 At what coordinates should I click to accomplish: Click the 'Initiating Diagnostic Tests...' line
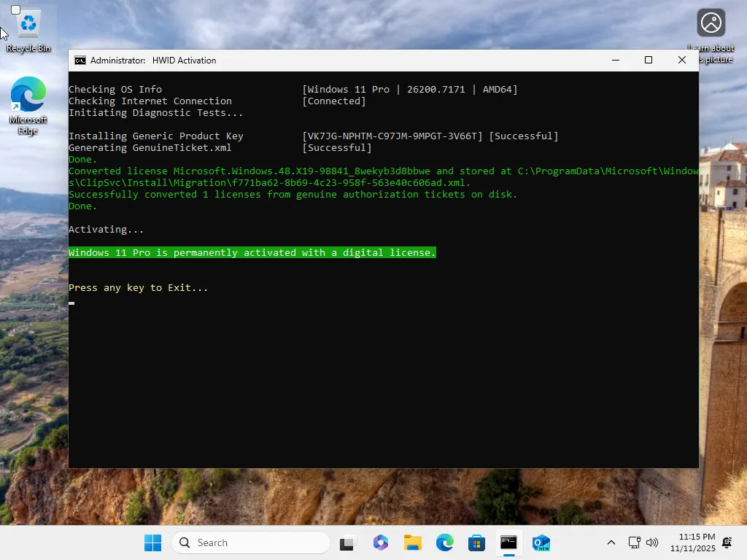[156, 113]
